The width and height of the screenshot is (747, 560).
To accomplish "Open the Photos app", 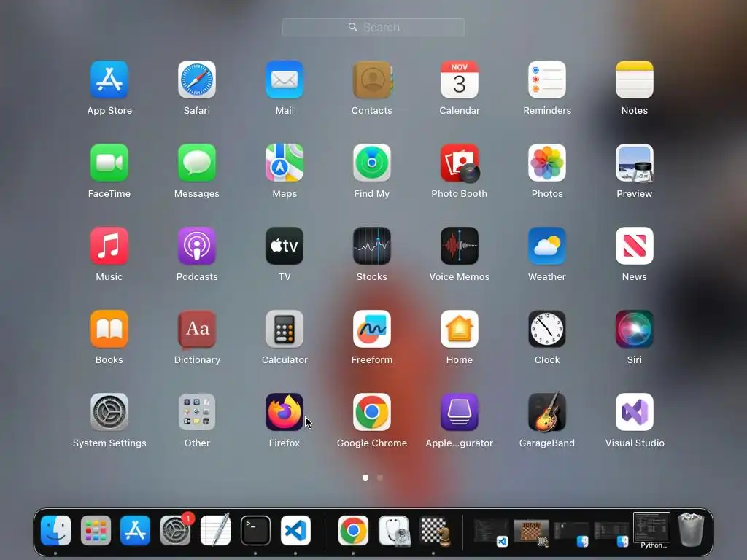I will coord(547,163).
